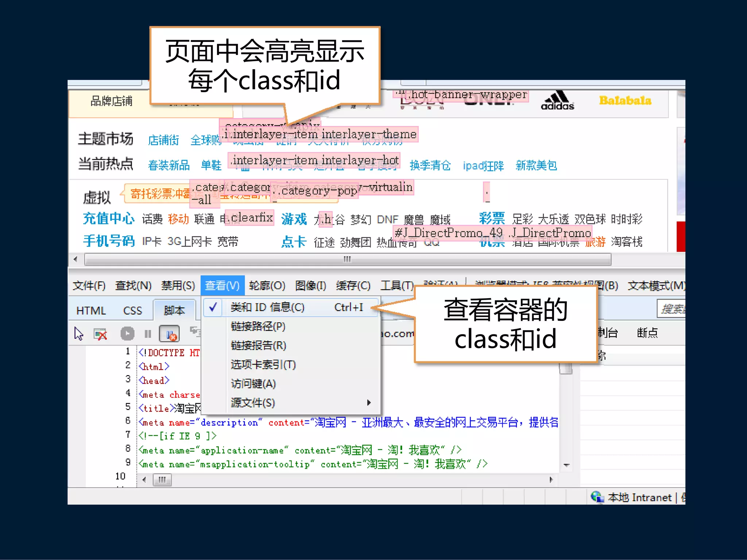Click the code pane scroll down arrow
The height and width of the screenshot is (560, 747).
tap(566, 465)
